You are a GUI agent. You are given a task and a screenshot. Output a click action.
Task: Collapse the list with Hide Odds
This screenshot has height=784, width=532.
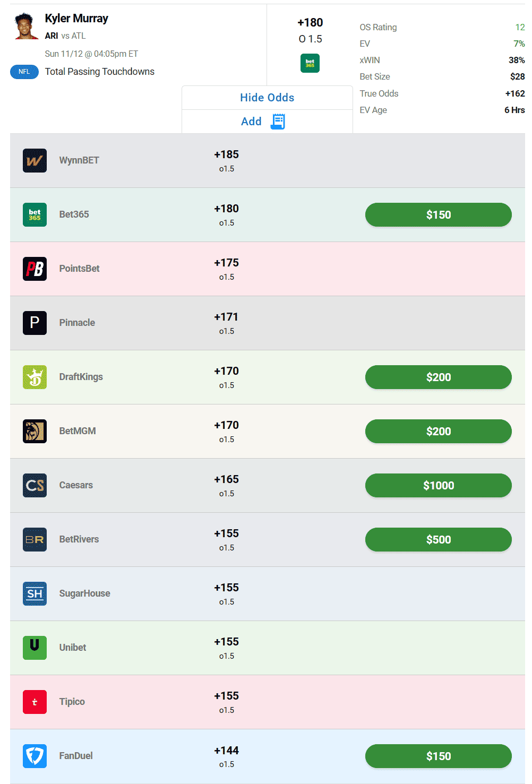(x=267, y=98)
